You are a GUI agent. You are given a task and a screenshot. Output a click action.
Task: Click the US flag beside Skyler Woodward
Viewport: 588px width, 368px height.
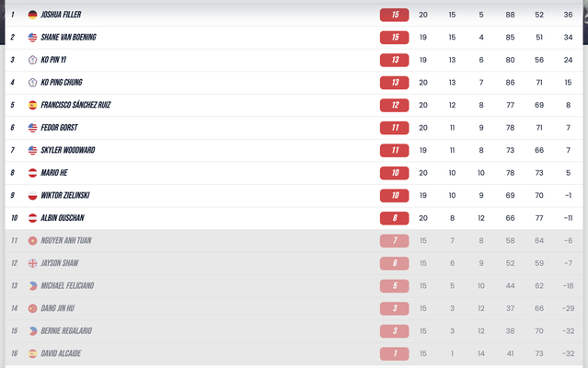33,150
